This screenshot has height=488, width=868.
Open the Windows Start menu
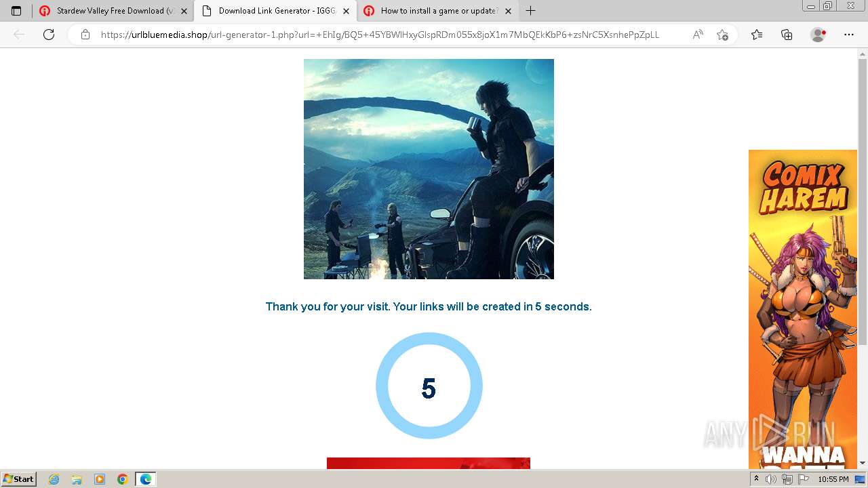18,479
